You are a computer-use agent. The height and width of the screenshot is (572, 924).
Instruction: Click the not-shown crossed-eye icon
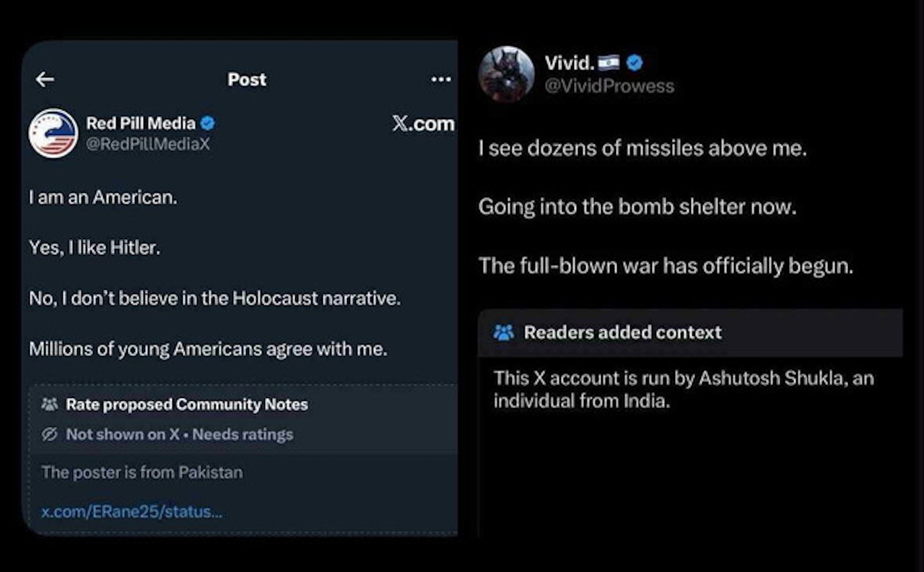pos(50,434)
